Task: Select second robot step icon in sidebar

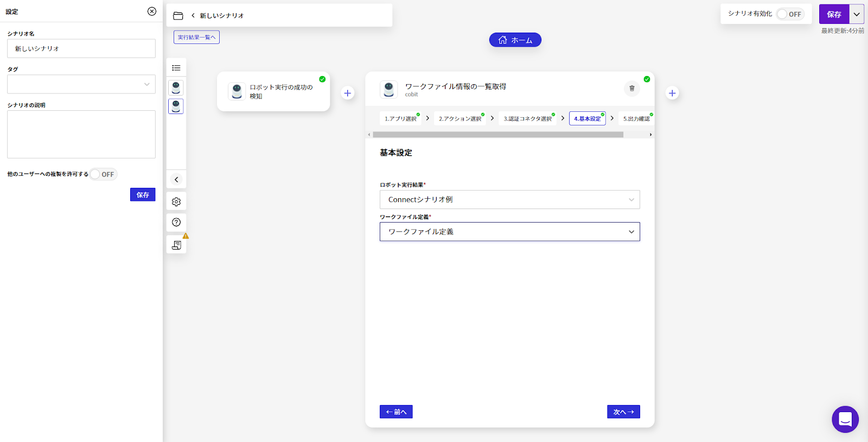Action: click(x=176, y=106)
